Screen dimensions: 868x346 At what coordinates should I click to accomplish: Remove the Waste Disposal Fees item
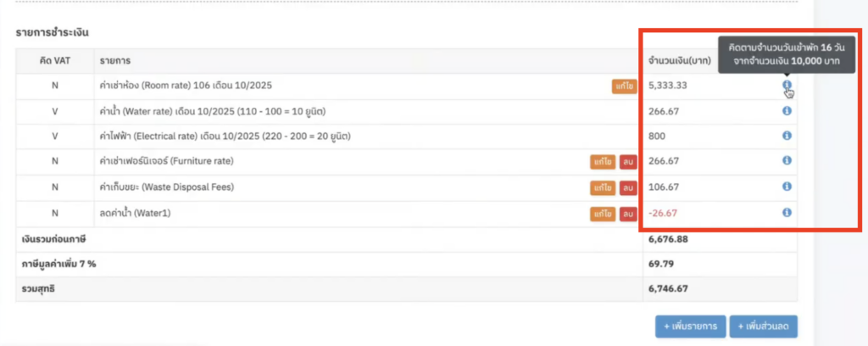coord(628,187)
